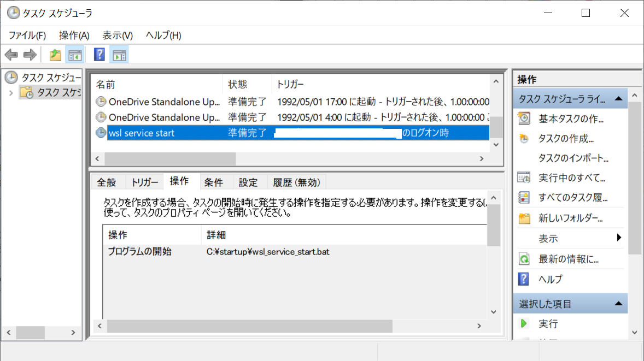Select the 操作 tab in details
The image size is (644, 361).
(x=179, y=181)
